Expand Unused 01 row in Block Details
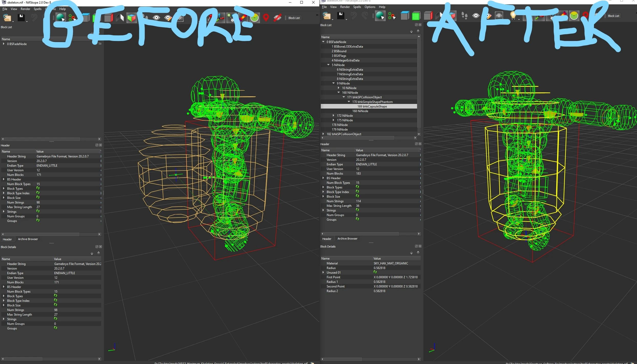The height and width of the screenshot is (364, 637). (x=323, y=273)
